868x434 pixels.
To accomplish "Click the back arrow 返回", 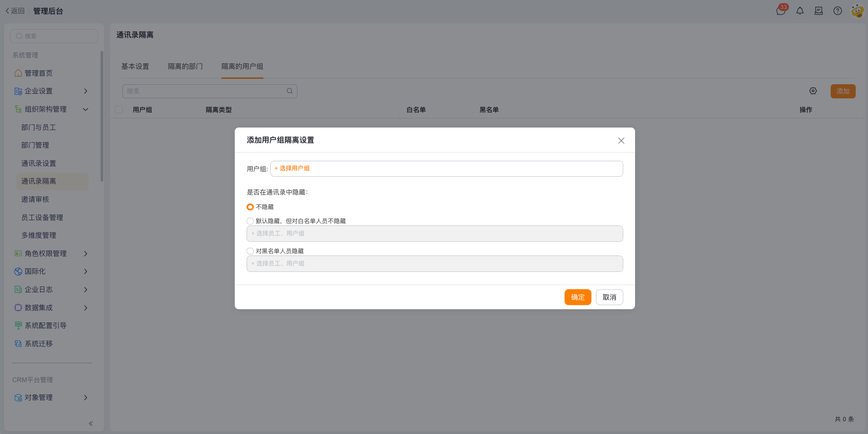I will pyautogui.click(x=15, y=10).
